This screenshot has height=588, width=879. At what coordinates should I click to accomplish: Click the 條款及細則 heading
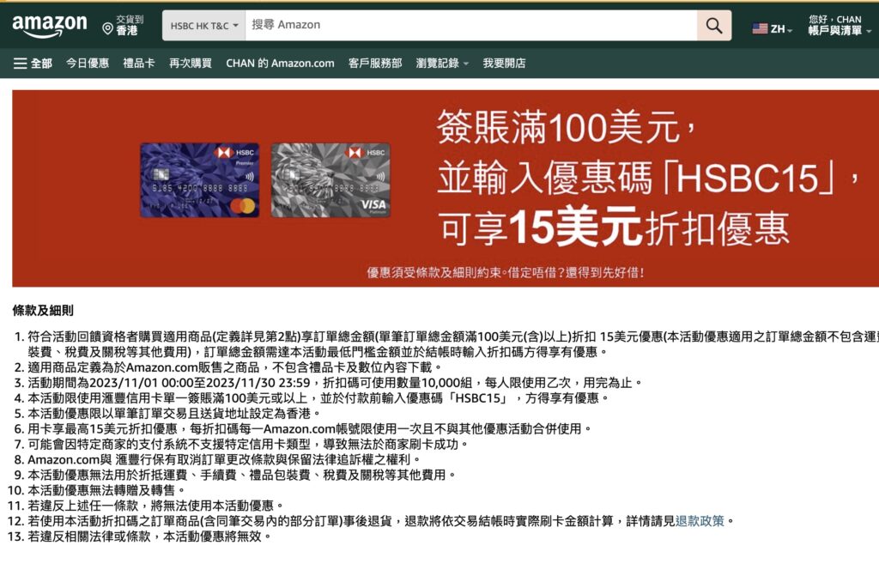tap(43, 311)
